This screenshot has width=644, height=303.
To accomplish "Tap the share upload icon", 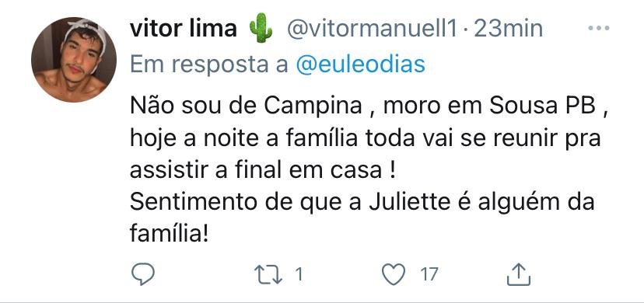I will tap(519, 274).
